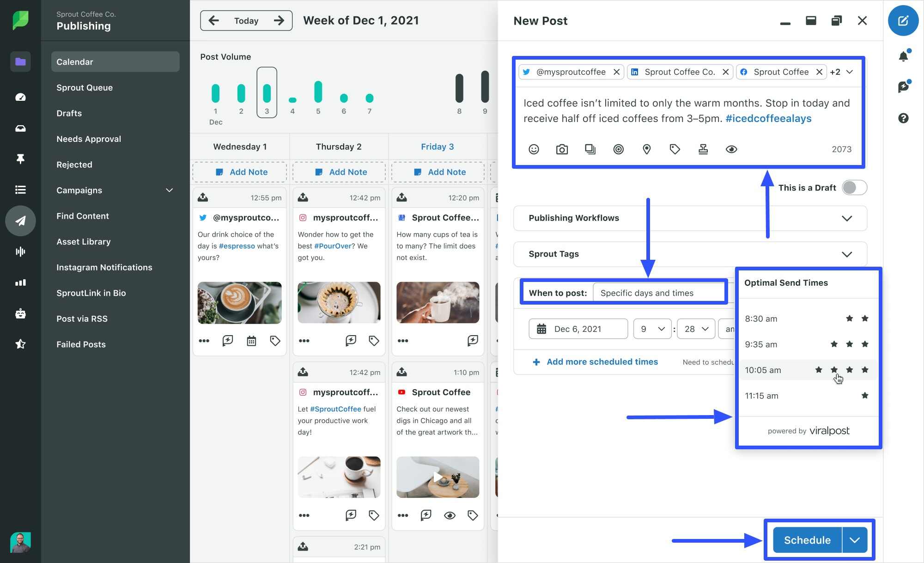
Task: Expand the Publishing Workflows section
Action: (847, 218)
